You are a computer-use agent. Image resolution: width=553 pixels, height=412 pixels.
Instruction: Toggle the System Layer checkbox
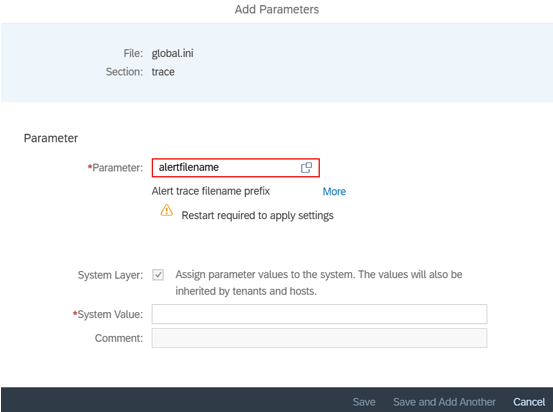[x=158, y=275]
